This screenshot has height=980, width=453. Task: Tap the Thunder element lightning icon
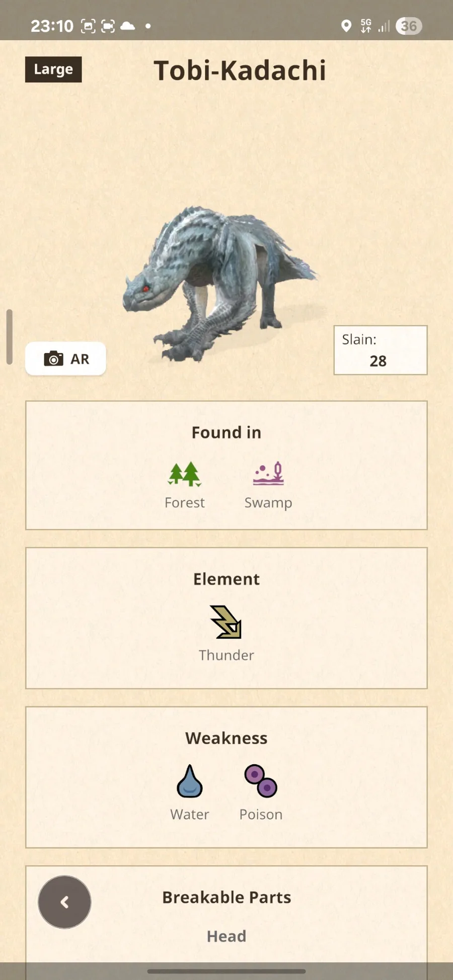click(x=226, y=622)
